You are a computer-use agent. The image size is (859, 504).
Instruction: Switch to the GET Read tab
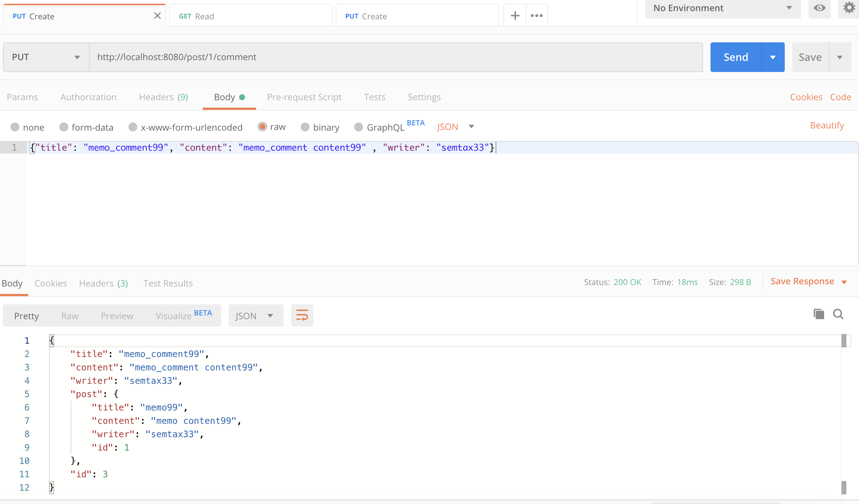click(250, 16)
